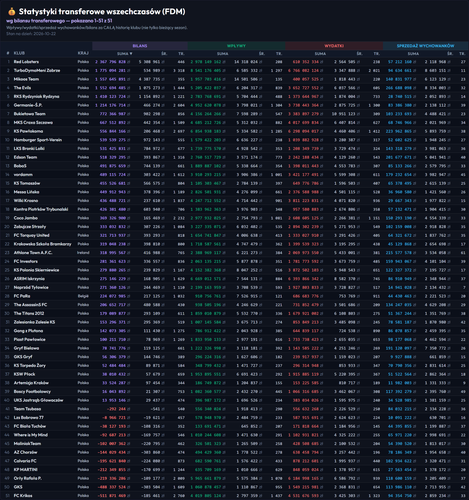
Task: Select the Athlone Town A.F.C. club name
Action: [33, 252]
